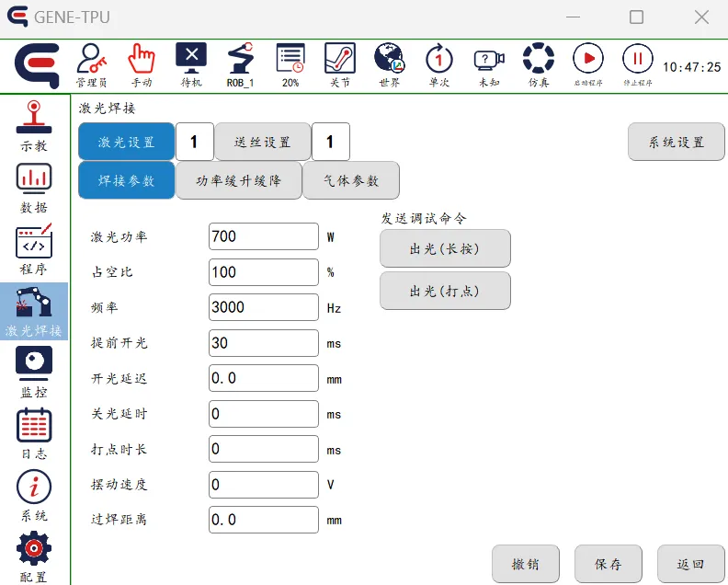Select the 世界 world coordinate icon
This screenshot has height=585, width=728.
(390, 63)
